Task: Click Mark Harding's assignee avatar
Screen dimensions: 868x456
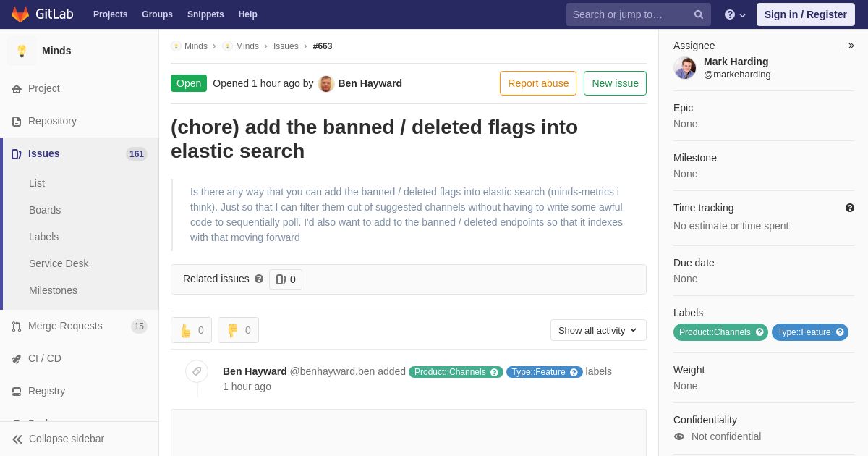Action: click(685, 68)
